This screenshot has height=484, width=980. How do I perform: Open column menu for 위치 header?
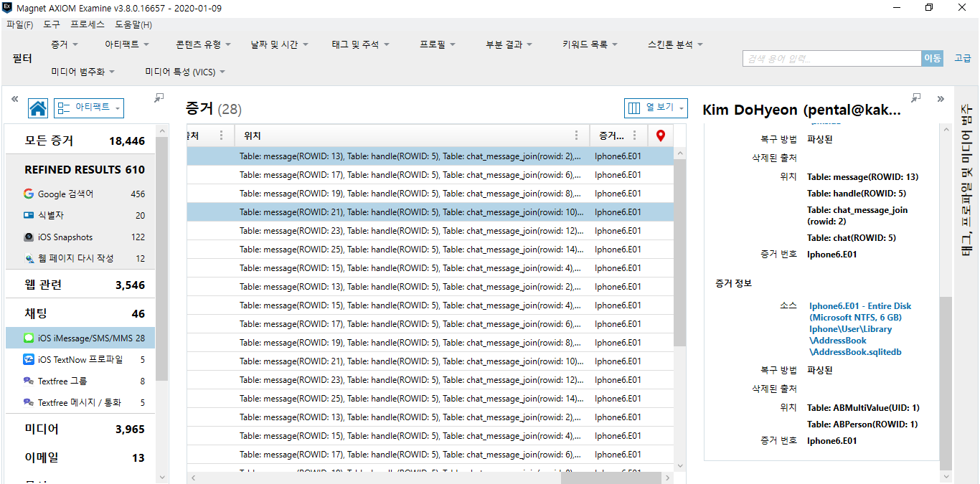point(577,136)
